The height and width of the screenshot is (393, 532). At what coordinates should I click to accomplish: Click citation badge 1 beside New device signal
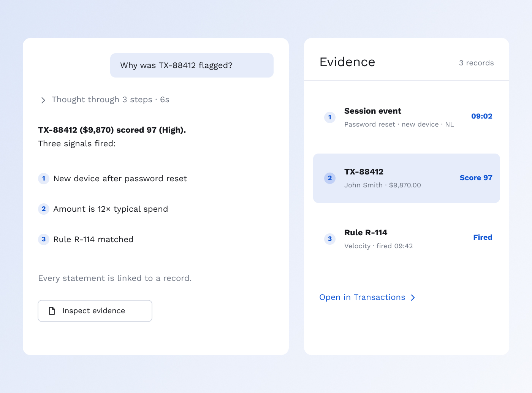[x=44, y=179]
